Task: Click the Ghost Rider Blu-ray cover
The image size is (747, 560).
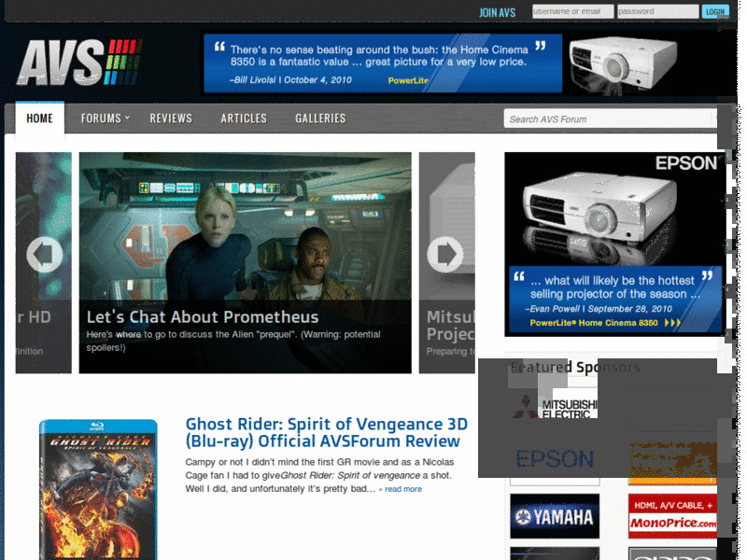Action: click(x=98, y=489)
